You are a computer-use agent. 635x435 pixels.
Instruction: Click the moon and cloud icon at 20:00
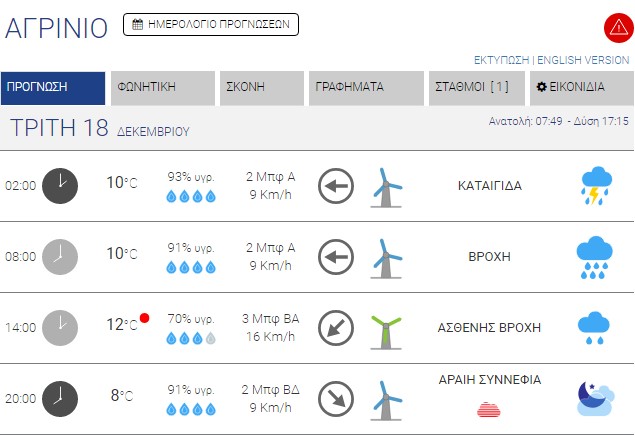pos(595,397)
